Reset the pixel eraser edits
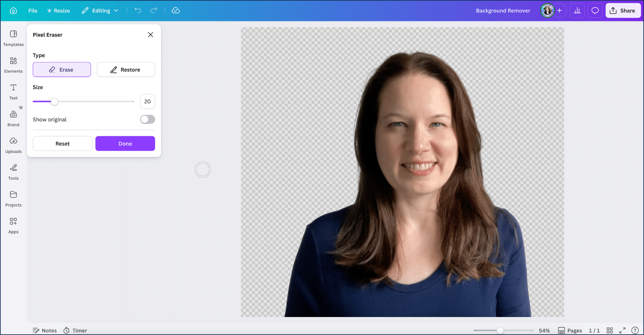This screenshot has width=644, height=335. tap(62, 144)
